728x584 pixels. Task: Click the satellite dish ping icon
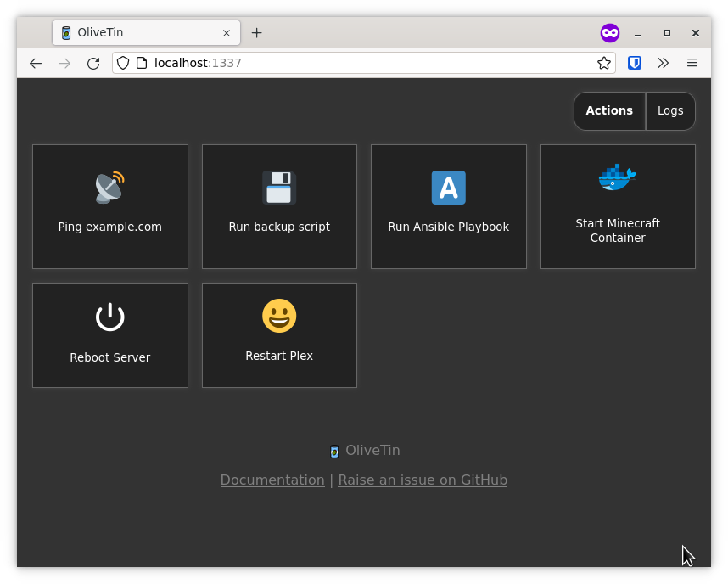coord(110,188)
